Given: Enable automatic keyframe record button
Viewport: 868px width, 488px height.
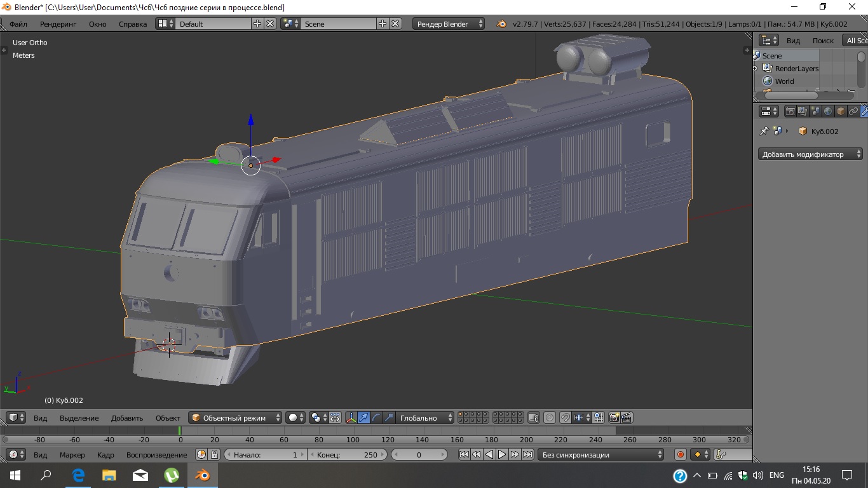Looking at the screenshot, I should (681, 454).
